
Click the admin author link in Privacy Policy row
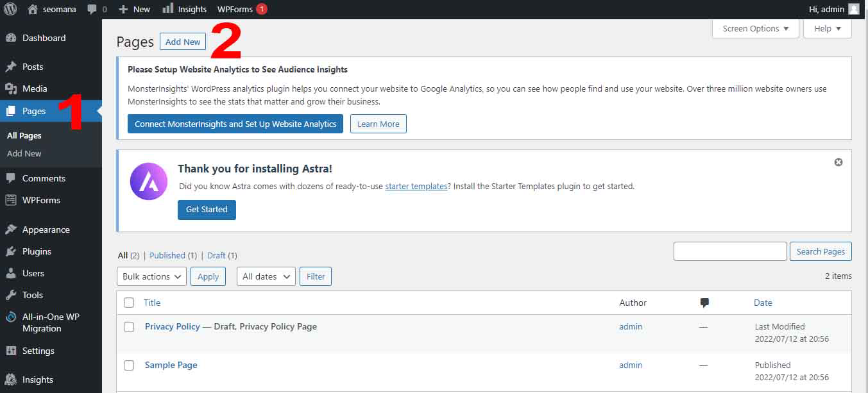point(631,326)
